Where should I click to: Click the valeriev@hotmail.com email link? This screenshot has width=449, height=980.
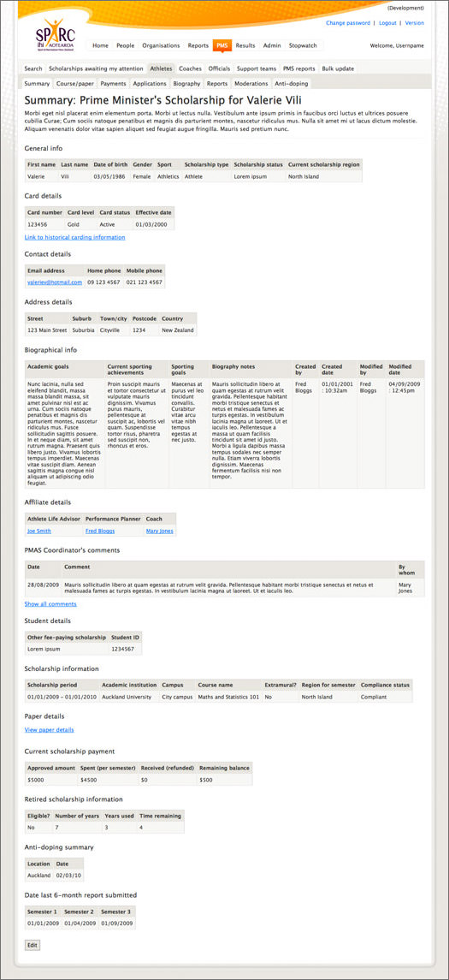(x=55, y=282)
